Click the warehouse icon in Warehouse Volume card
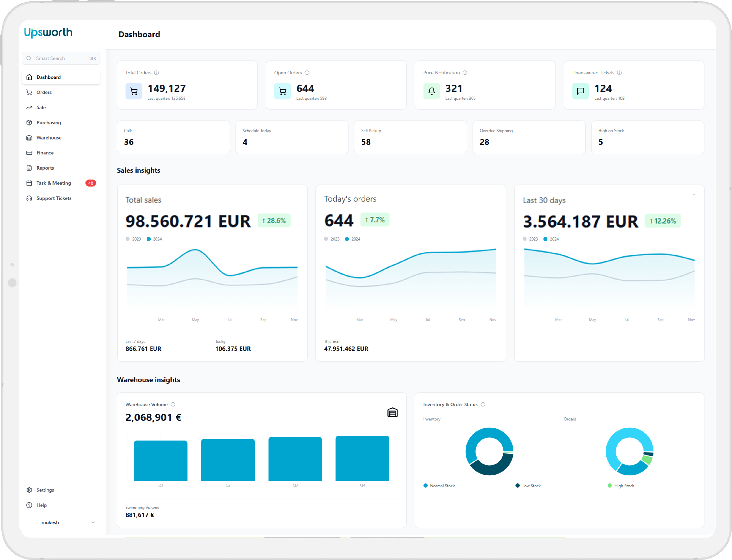The image size is (732, 560). click(392, 413)
